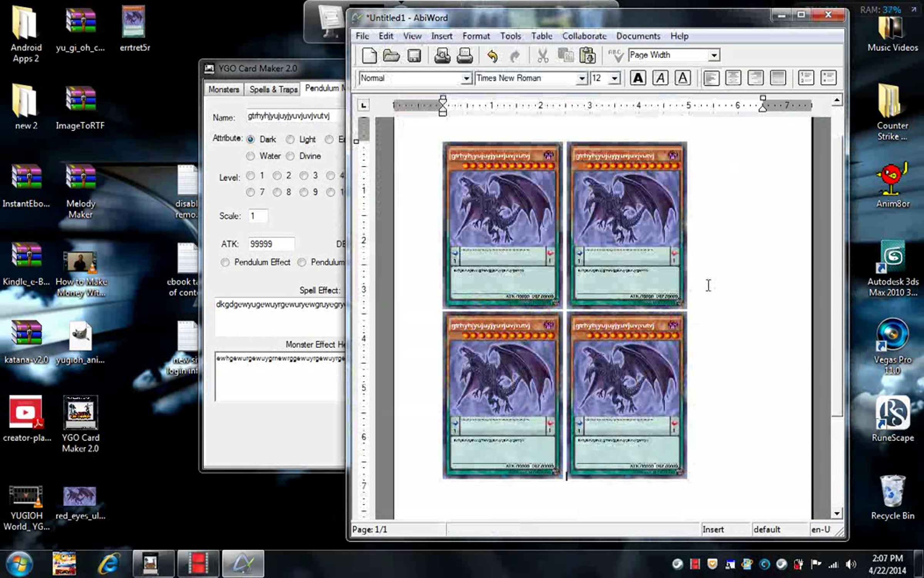
Task: Click the Center alignment icon
Action: click(733, 78)
